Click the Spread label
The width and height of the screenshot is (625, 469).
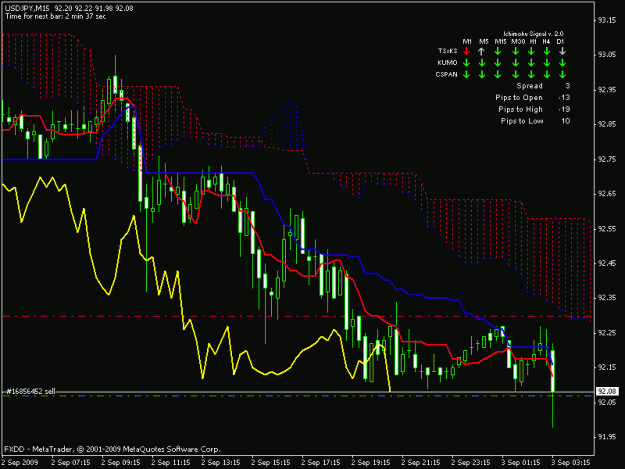click(529, 86)
